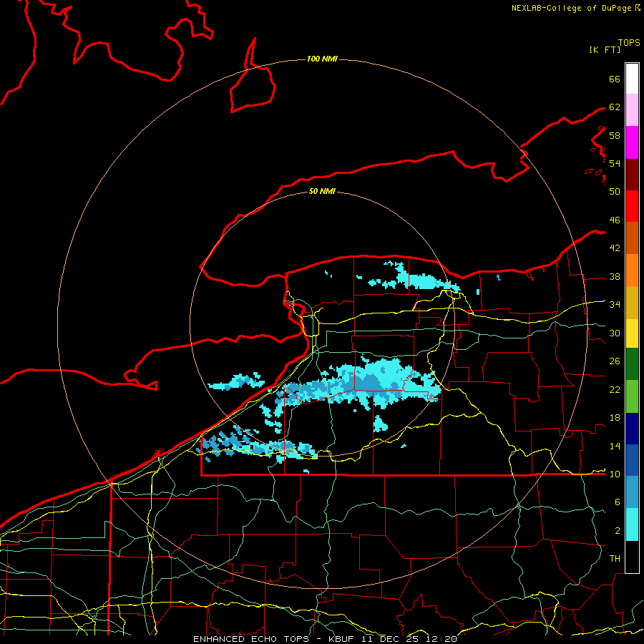Click the 42 legend value
644x644 pixels.
[615, 248]
